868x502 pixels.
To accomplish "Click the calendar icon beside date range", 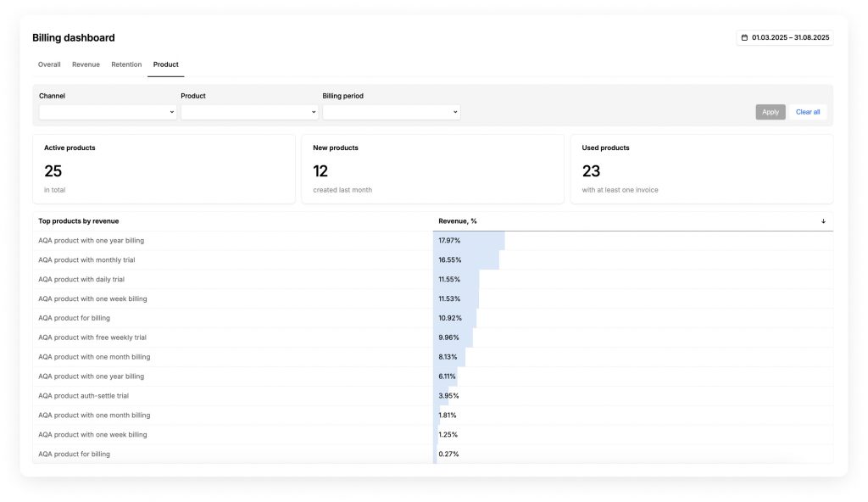I will coord(744,38).
